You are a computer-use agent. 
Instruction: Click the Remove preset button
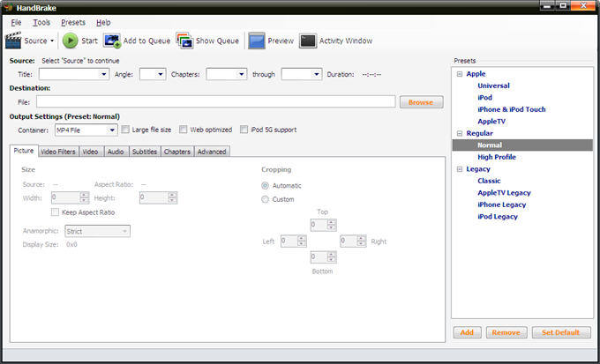(x=506, y=332)
